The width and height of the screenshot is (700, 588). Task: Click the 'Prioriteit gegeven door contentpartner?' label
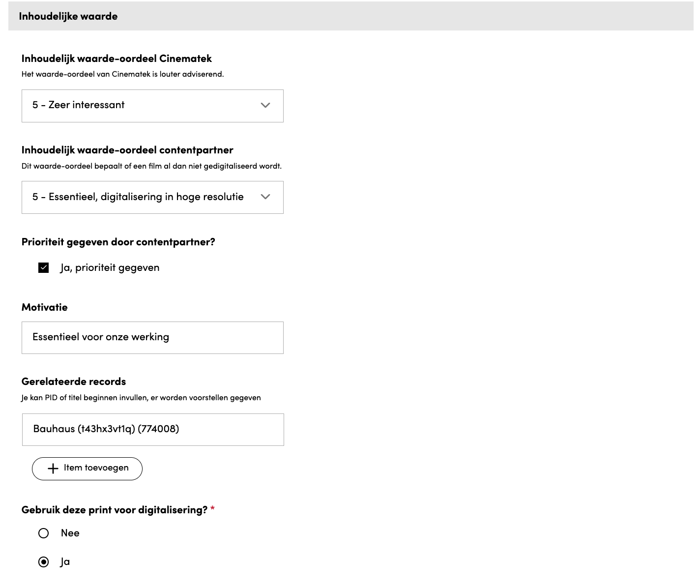pyautogui.click(x=118, y=242)
